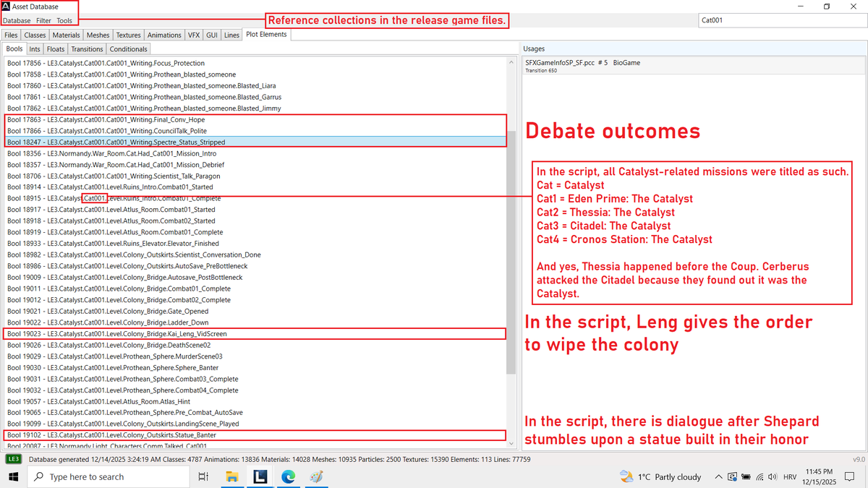Screen dimensions: 868x488
Task: Select Bool 17862 Blasted_Jimmy row
Action: 256,108
